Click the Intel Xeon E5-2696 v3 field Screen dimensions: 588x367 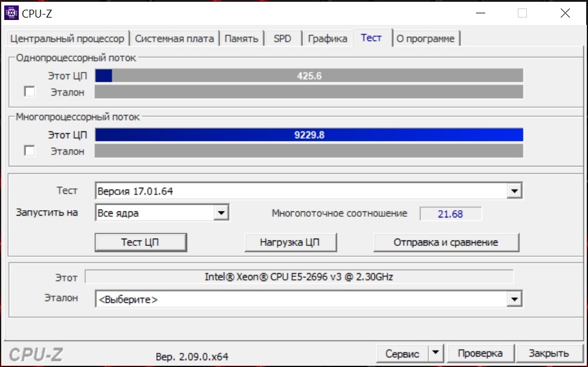pyautogui.click(x=299, y=277)
